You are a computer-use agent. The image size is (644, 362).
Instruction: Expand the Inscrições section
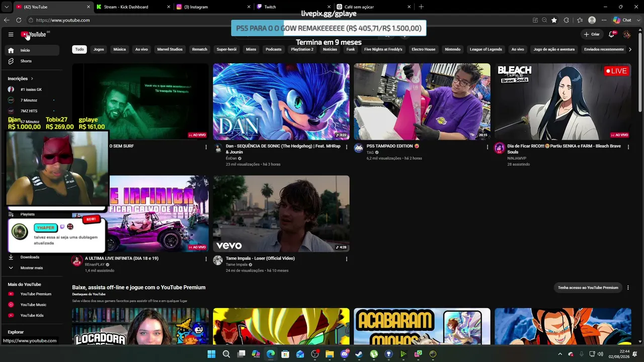click(21, 78)
